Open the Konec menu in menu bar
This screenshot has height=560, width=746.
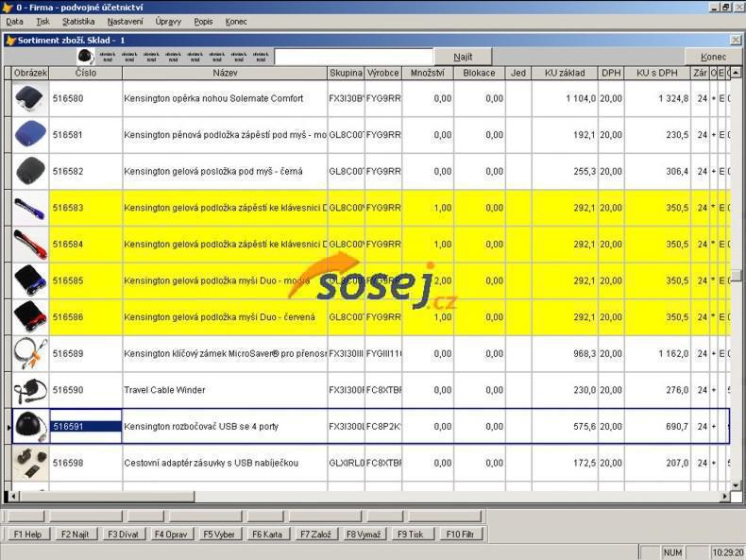pyautogui.click(x=236, y=22)
